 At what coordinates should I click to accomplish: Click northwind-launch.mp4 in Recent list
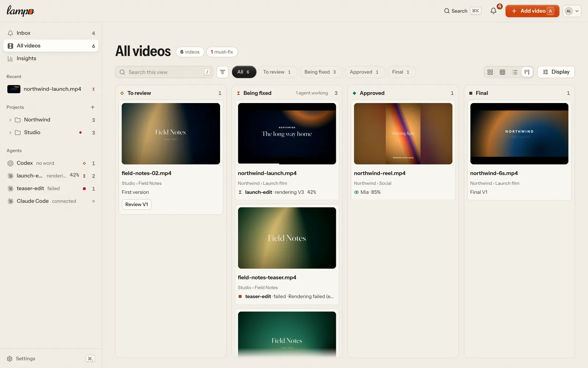(x=51, y=89)
